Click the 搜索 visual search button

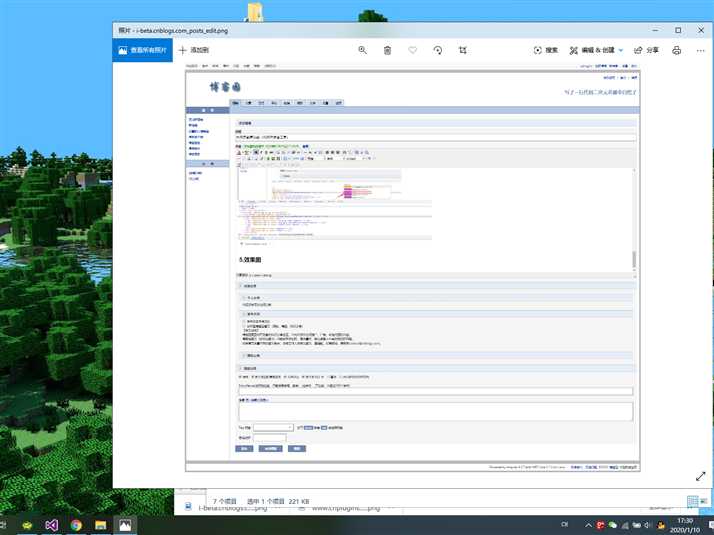546,50
